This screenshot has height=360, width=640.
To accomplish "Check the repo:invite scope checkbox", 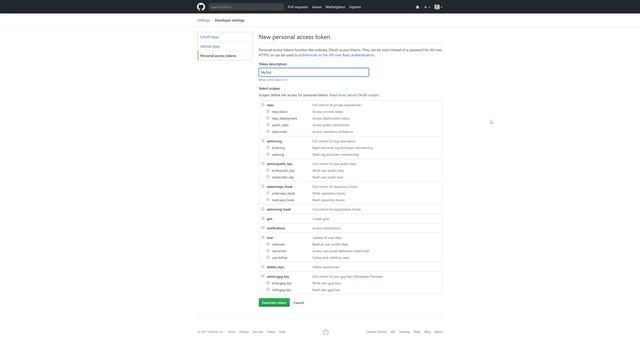I will point(268,131).
